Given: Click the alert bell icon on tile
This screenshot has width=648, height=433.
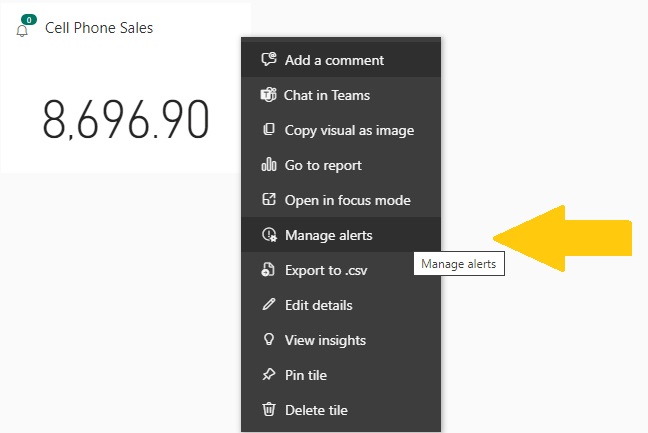Looking at the screenshot, I should [22, 31].
